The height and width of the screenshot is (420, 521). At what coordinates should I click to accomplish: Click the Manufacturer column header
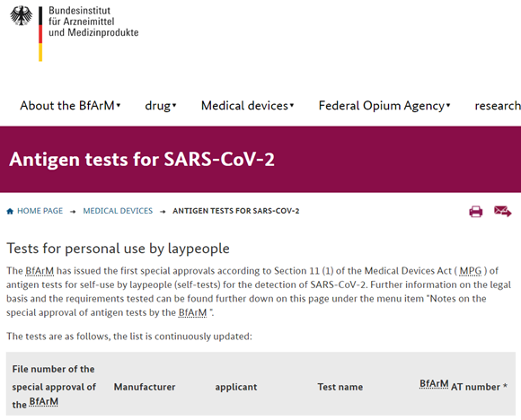[x=145, y=387]
